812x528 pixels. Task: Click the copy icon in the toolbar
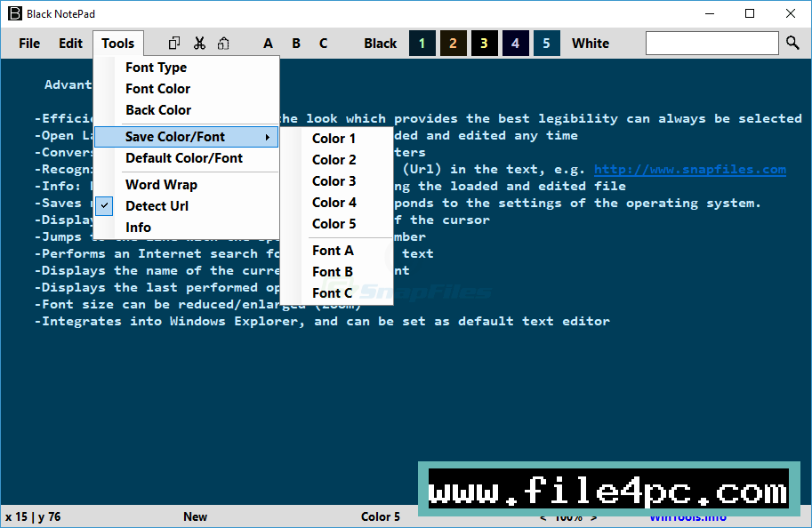tap(174, 43)
